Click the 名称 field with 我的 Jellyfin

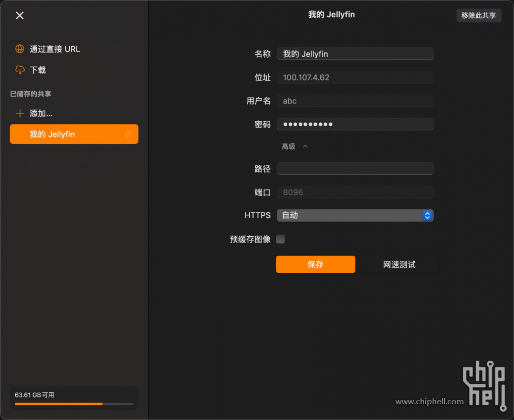tap(355, 54)
